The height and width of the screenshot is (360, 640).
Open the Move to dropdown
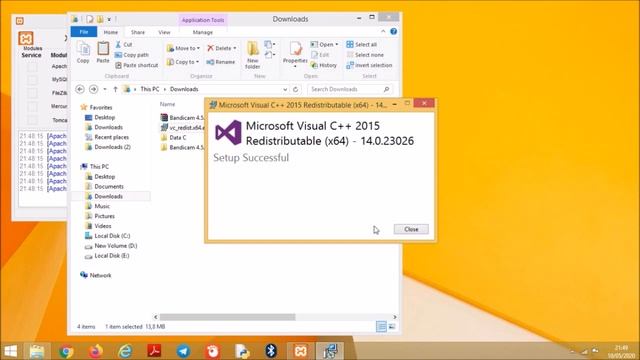183,48
